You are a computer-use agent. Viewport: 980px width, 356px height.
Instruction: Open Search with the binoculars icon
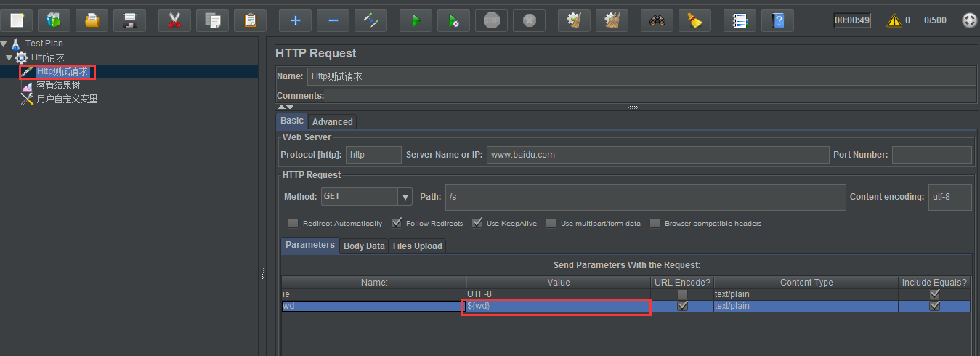point(657,20)
